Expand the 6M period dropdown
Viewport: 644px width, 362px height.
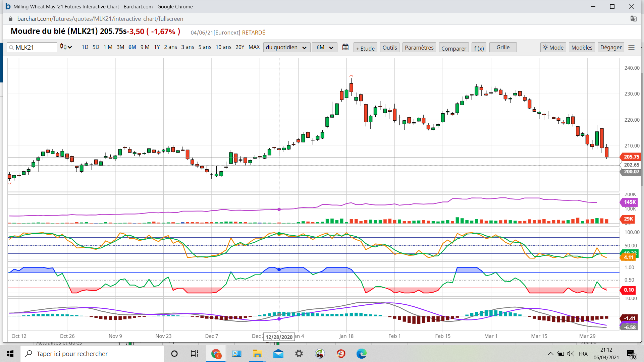324,48
